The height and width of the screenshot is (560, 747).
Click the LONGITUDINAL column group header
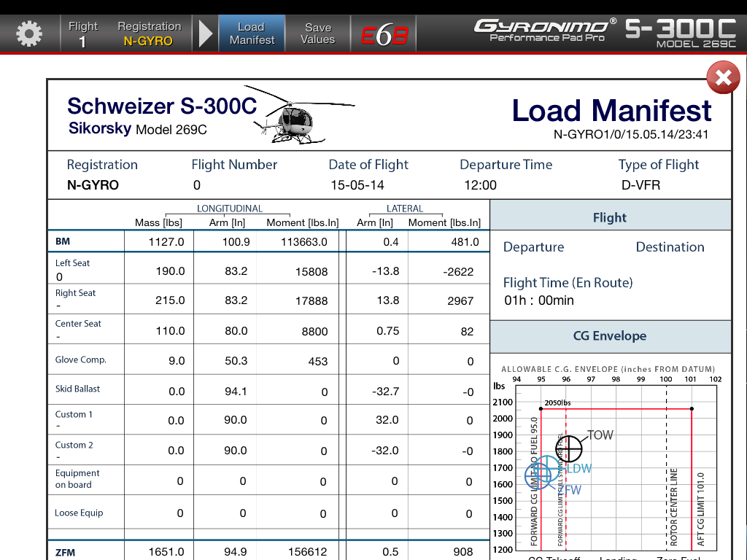[x=230, y=209]
